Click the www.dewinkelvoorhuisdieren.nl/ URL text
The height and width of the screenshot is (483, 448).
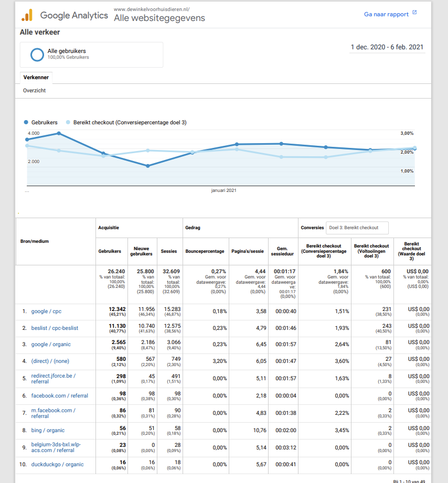(x=152, y=9)
